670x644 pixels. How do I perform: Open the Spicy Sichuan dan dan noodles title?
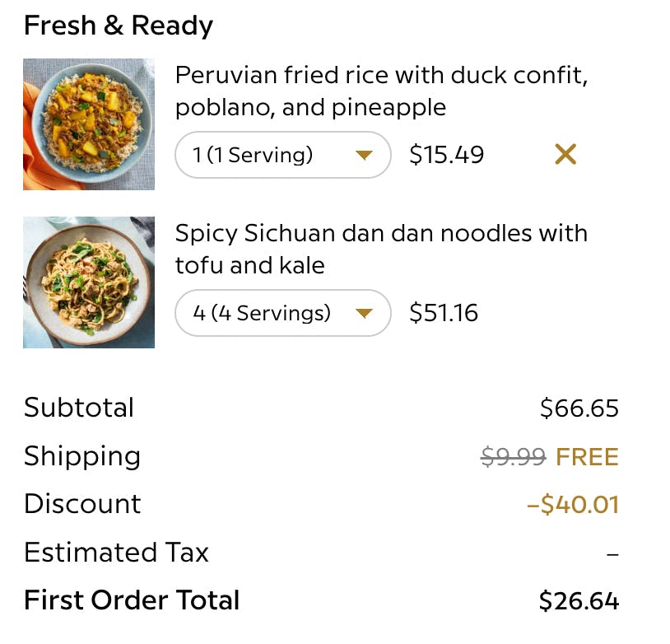pos(381,249)
